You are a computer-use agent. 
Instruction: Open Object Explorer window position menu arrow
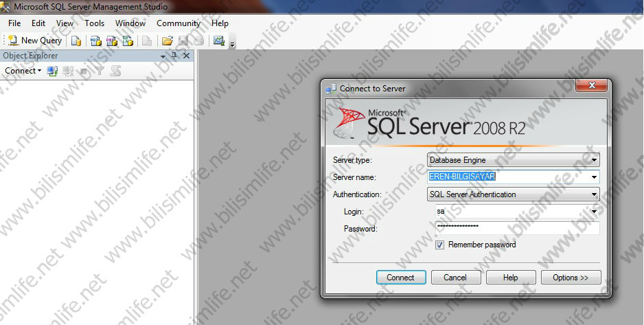[163, 56]
